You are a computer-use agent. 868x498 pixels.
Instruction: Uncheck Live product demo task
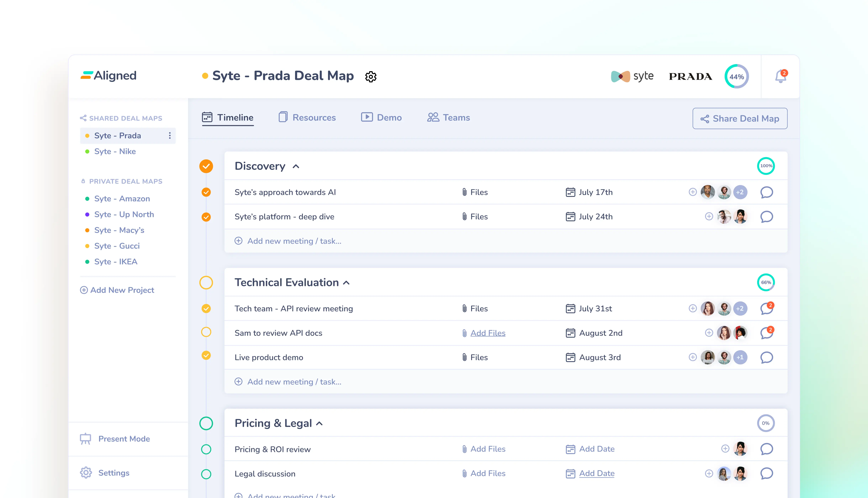point(206,355)
